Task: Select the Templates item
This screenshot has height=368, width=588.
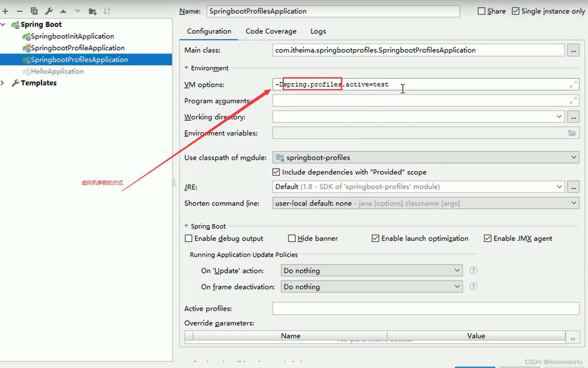Action: click(38, 83)
